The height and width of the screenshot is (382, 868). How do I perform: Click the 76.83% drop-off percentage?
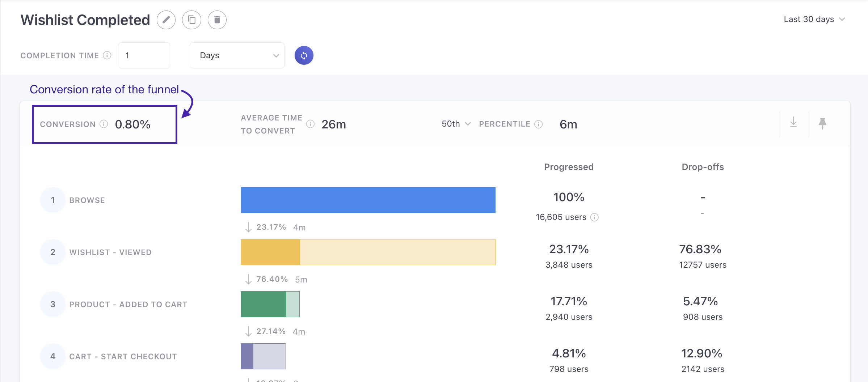[700, 249]
